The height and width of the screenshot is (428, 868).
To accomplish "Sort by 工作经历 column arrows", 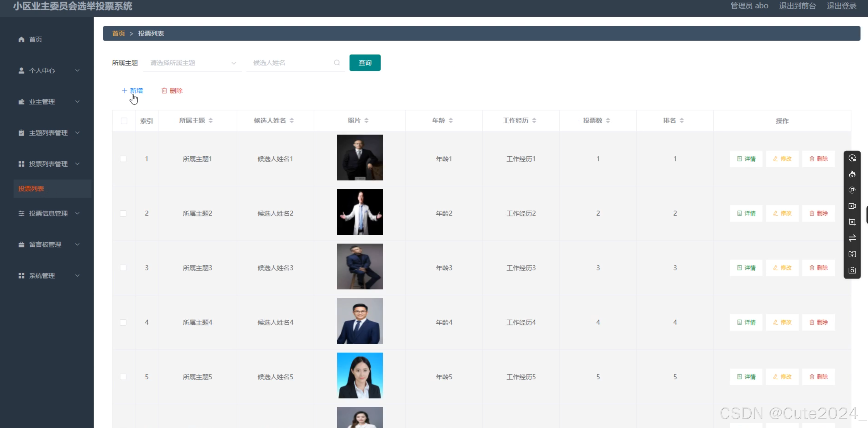I will coord(534,121).
